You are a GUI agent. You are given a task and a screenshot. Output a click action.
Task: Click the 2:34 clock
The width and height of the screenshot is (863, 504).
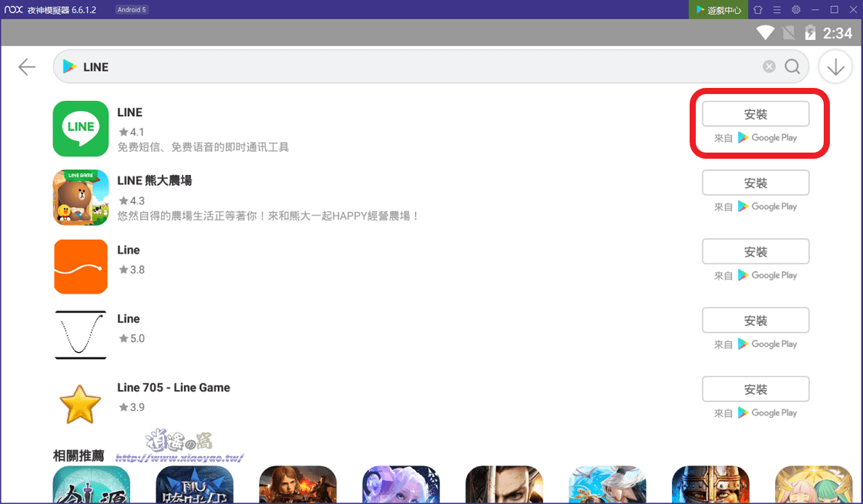point(838,33)
